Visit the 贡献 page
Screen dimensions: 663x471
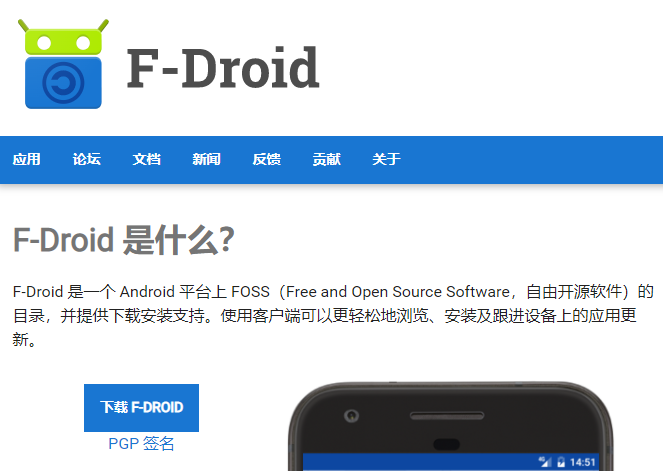tap(326, 159)
